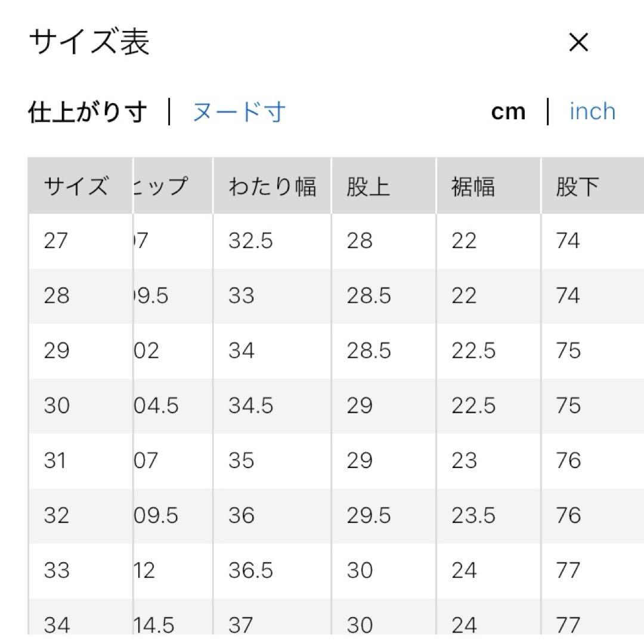Screen dimensions: 644x644
Task: Select the 仕上がり寸 tab
Action: (87, 112)
